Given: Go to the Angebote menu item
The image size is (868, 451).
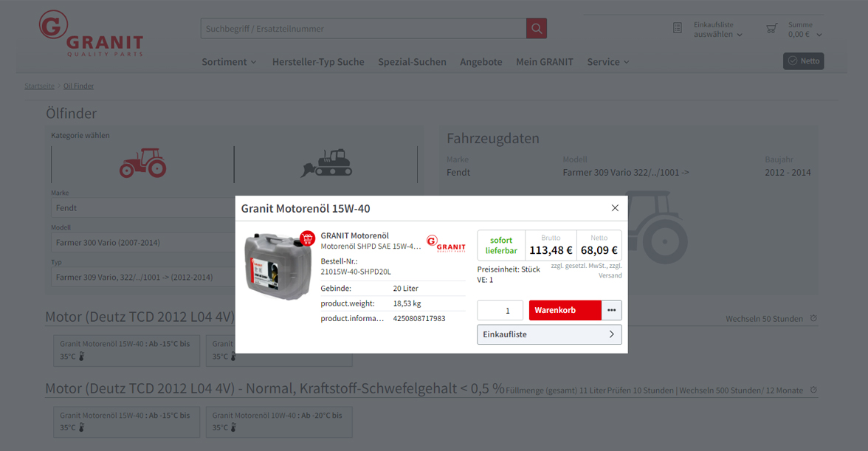Looking at the screenshot, I should [x=480, y=62].
